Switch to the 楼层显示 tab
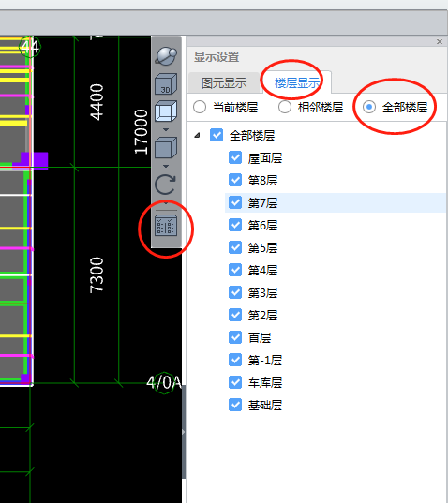 [x=297, y=82]
